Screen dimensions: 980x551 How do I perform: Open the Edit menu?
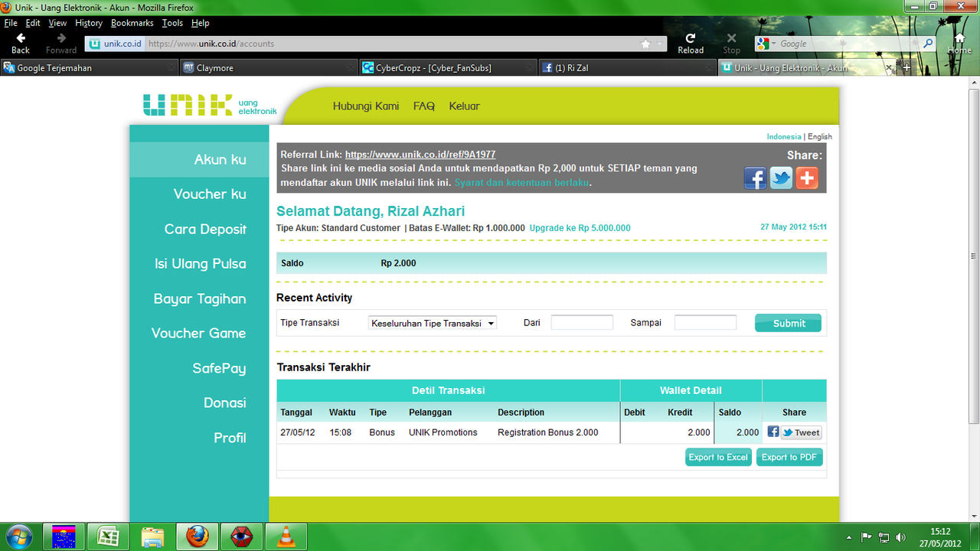point(33,23)
